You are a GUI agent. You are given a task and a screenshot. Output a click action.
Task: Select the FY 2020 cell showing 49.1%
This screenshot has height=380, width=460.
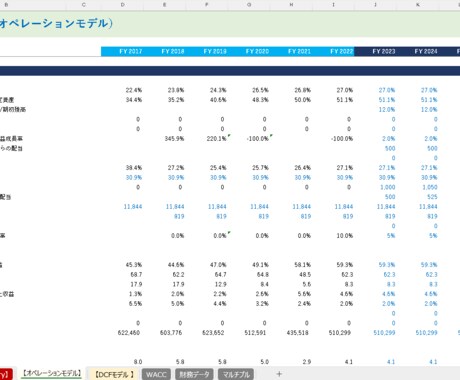click(x=260, y=265)
